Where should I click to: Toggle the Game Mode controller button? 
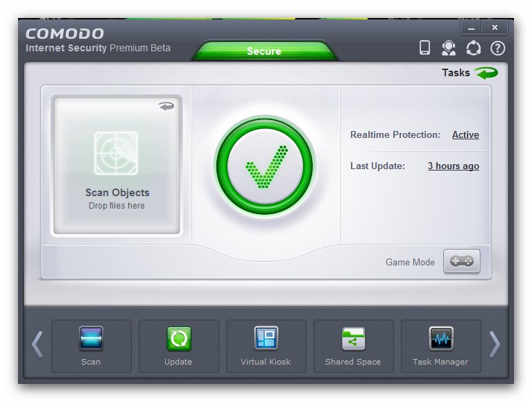coord(461,261)
